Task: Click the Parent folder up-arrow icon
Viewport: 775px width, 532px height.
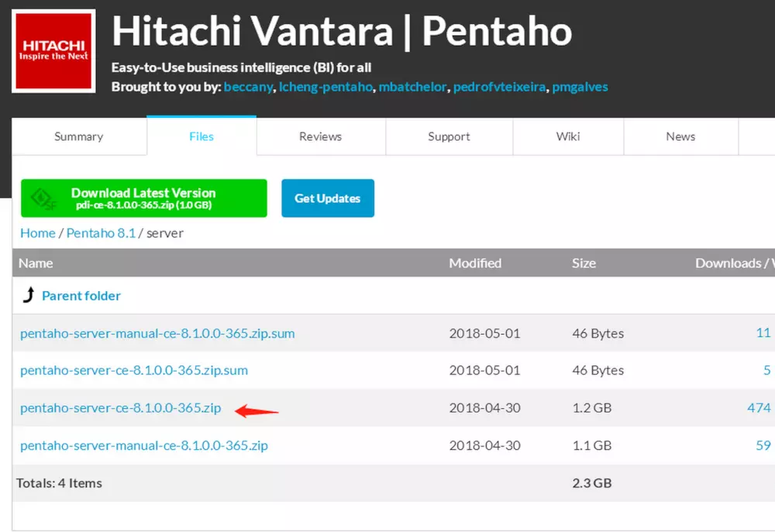Action: pos(29,295)
